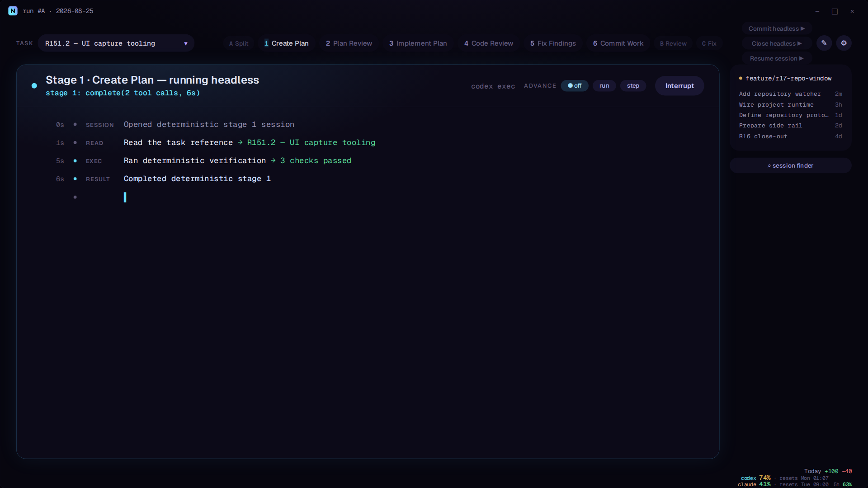The width and height of the screenshot is (868, 488).
Task: Click the Commit headless button
Action: (777, 28)
